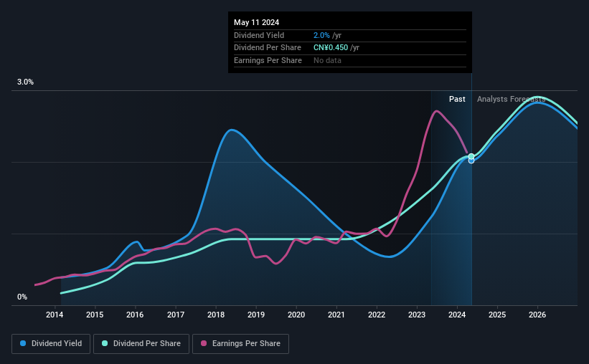Click the Past section label
589x364 pixels.
point(457,99)
